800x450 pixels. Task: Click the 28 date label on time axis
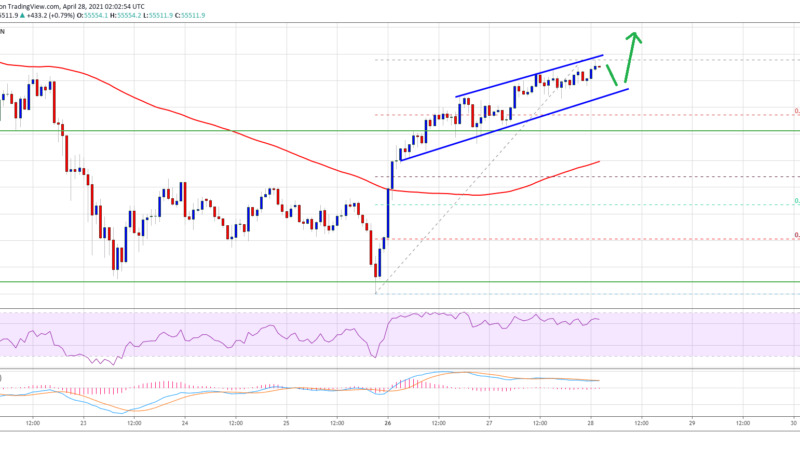tap(591, 423)
